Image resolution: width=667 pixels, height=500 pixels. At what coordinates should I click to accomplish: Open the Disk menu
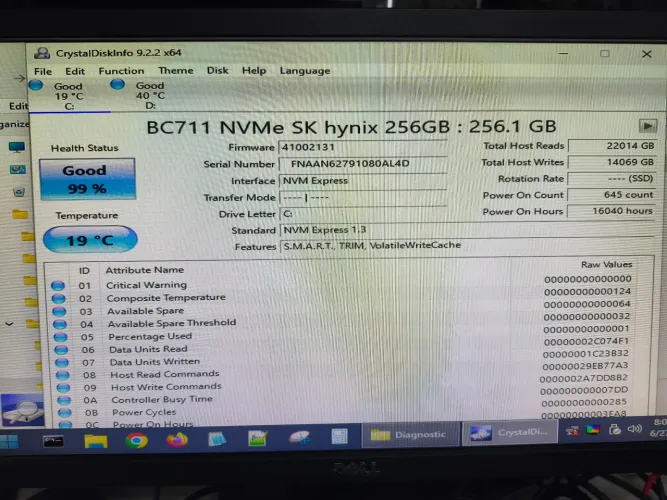(x=217, y=70)
